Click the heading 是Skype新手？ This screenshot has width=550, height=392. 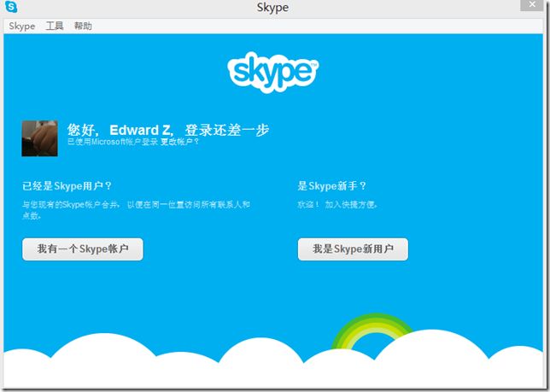(331, 186)
